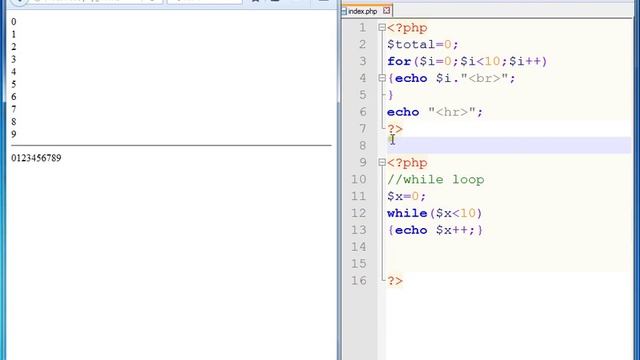
Task: Place cursor in the $total=0; line
Action: tap(422, 44)
